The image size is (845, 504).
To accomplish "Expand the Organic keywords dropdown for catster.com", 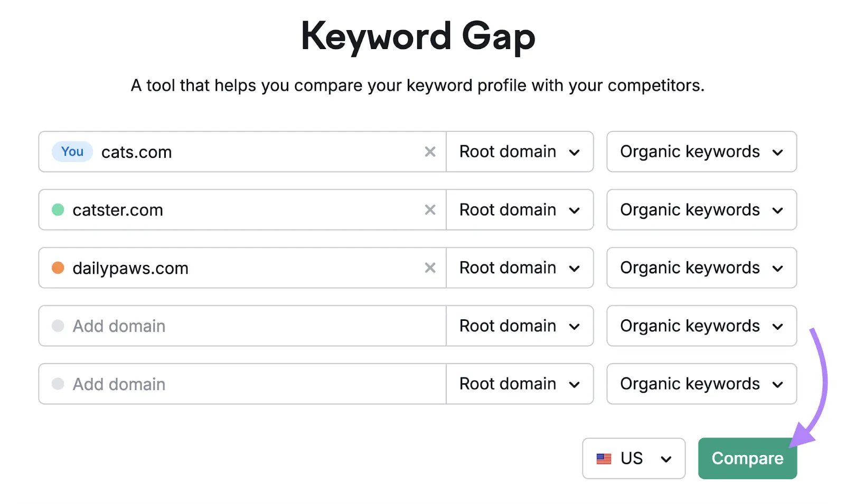I will click(x=701, y=210).
